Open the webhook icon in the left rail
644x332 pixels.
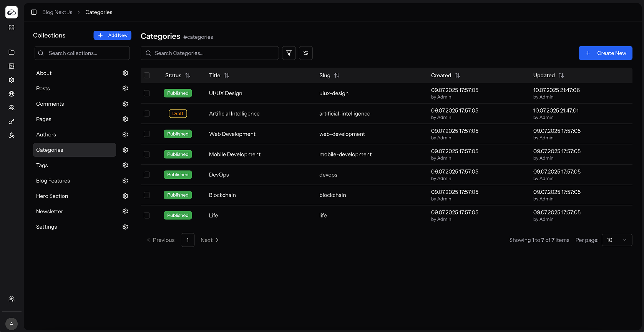click(x=12, y=135)
